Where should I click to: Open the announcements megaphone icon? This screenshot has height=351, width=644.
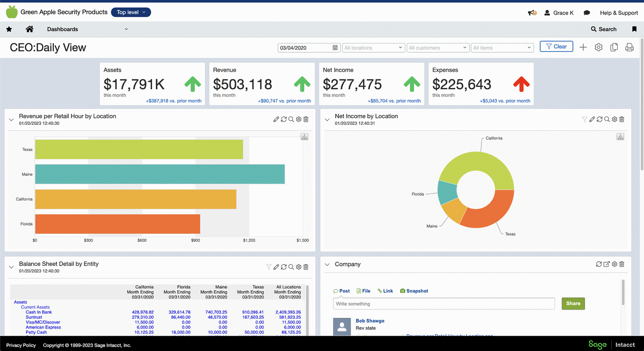pos(532,13)
